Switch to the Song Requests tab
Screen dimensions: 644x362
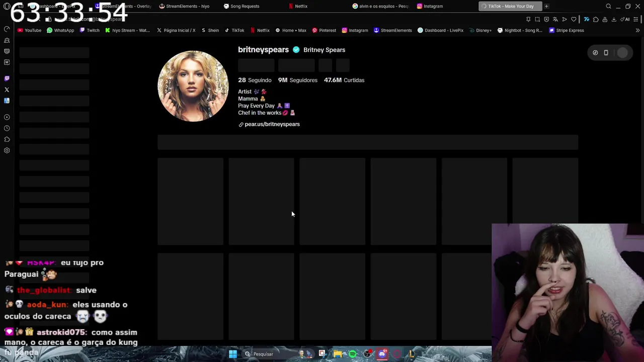(242, 6)
